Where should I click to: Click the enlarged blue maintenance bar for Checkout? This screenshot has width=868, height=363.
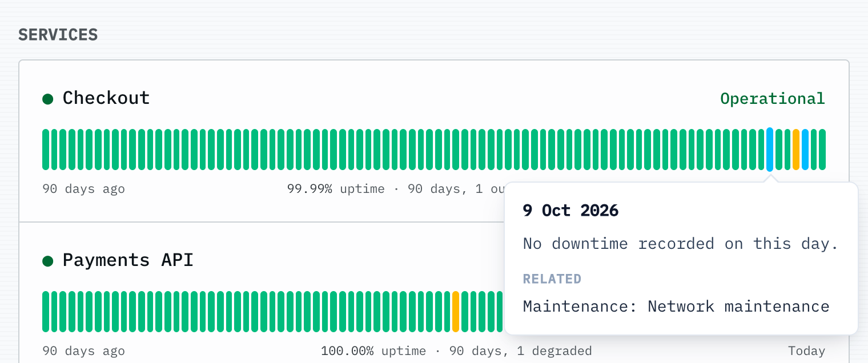(770, 150)
